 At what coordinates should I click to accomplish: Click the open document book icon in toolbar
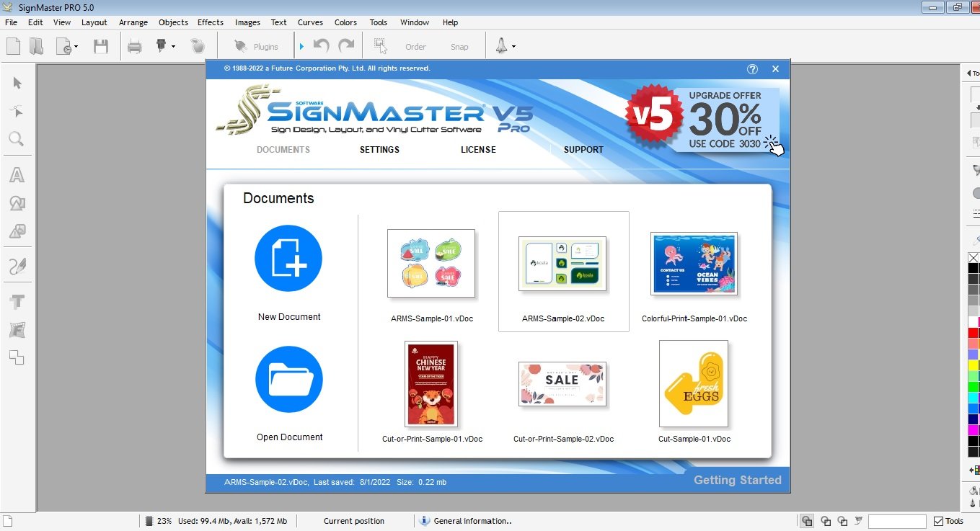(x=36, y=47)
